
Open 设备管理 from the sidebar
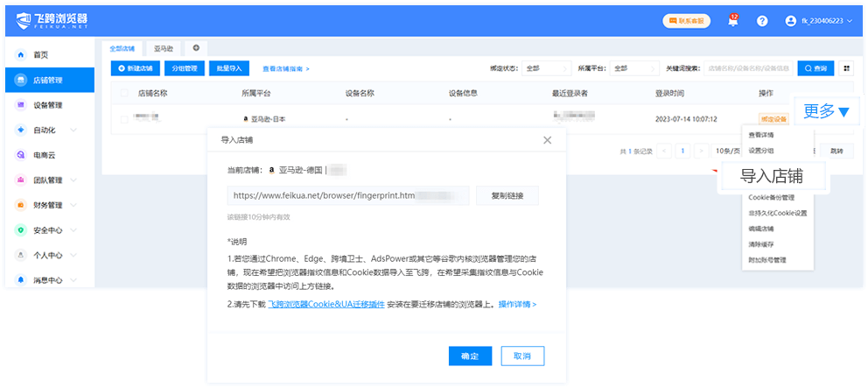click(x=47, y=105)
